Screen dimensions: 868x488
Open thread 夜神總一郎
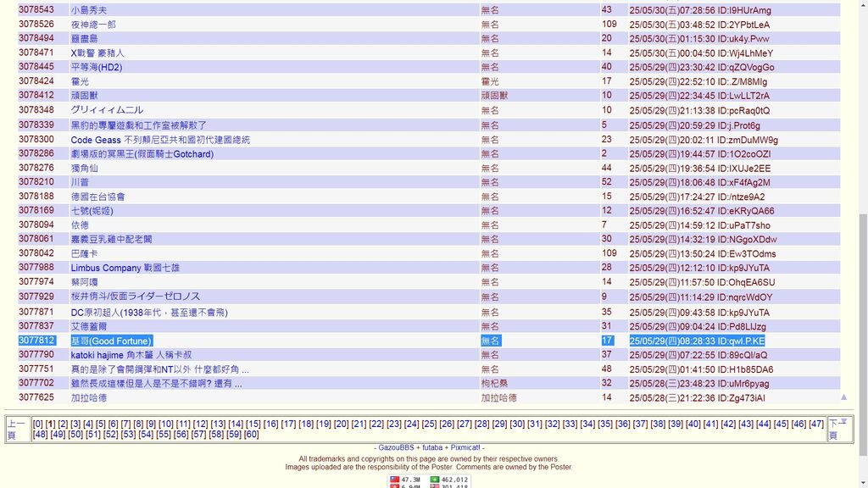tap(93, 25)
